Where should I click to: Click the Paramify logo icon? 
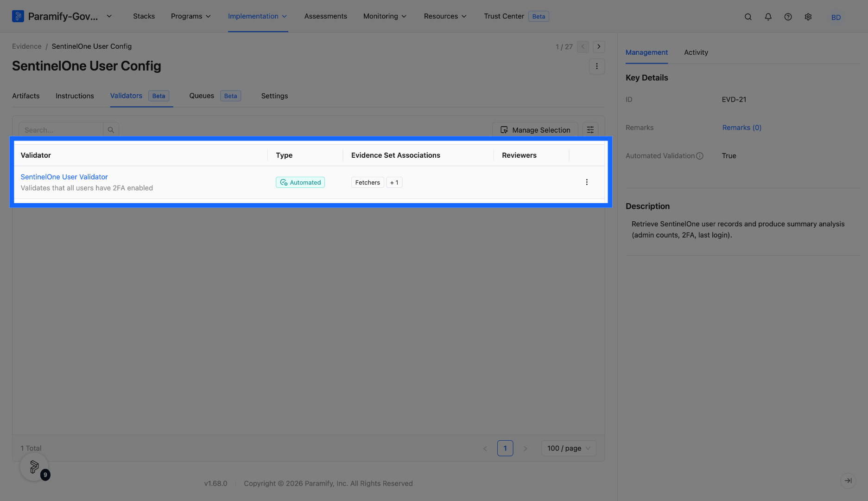pos(18,16)
